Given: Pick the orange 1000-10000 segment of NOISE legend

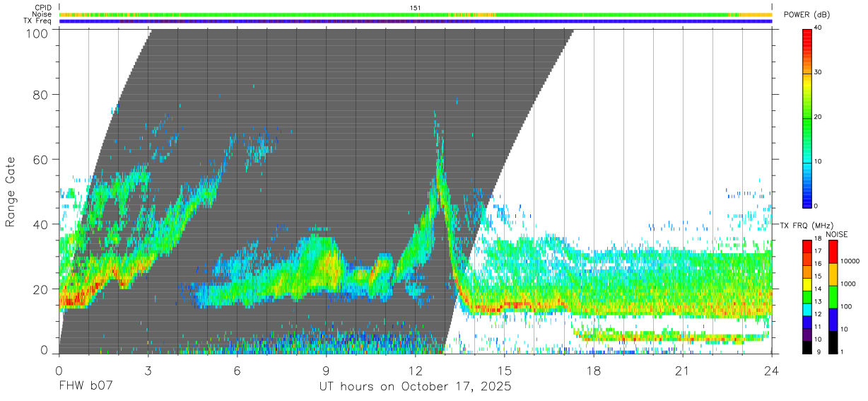Looking at the screenshot, I should (x=833, y=273).
